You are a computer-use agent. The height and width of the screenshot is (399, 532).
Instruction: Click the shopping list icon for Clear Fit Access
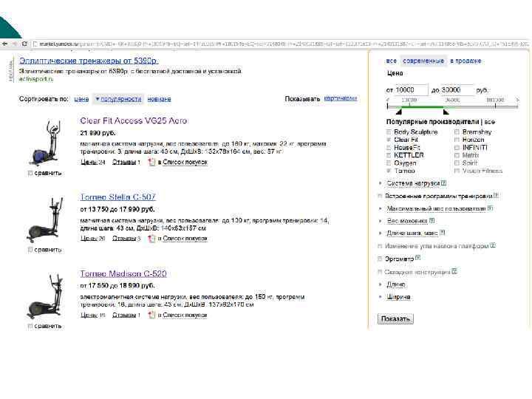[151, 162]
